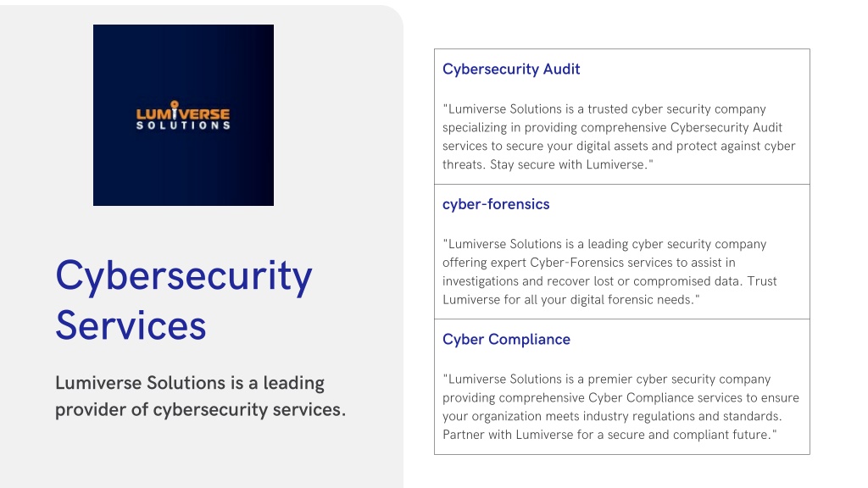Open the cyber-forensics heading

click(x=496, y=204)
